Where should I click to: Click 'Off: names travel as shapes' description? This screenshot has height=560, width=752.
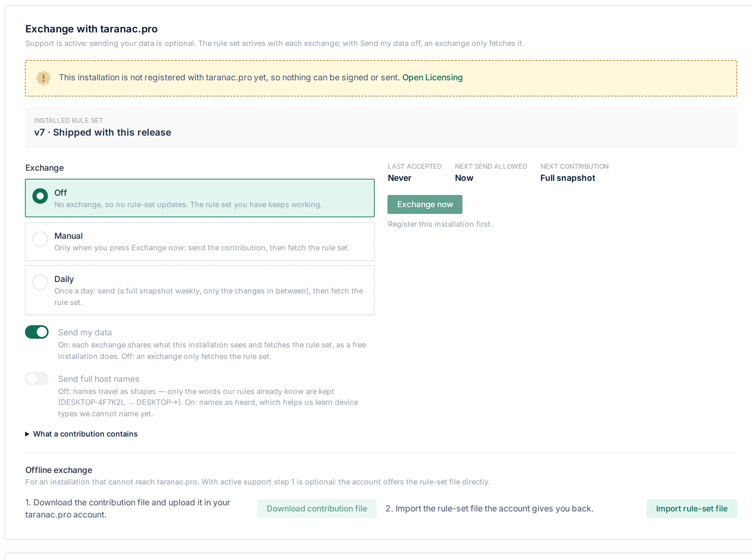click(x=208, y=402)
